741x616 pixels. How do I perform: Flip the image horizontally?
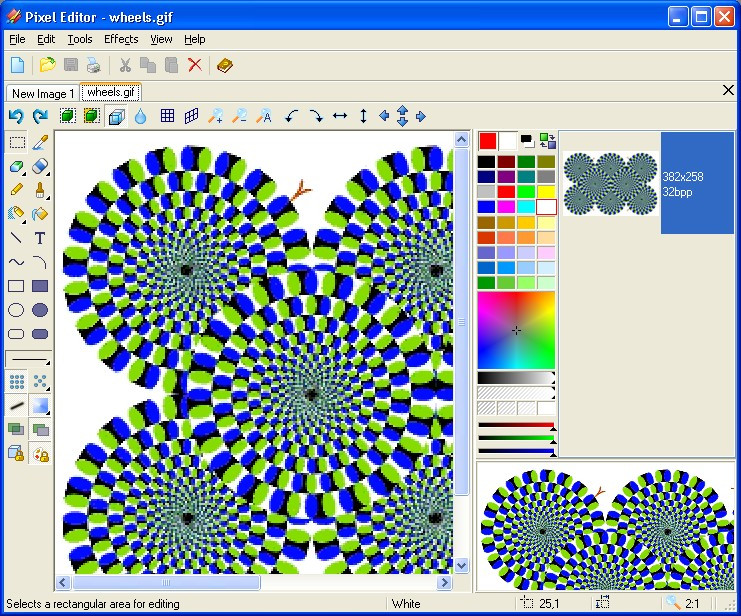coord(340,116)
